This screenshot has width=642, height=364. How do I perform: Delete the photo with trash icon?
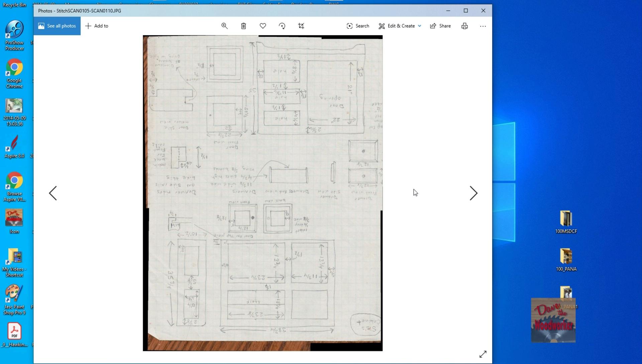point(243,26)
